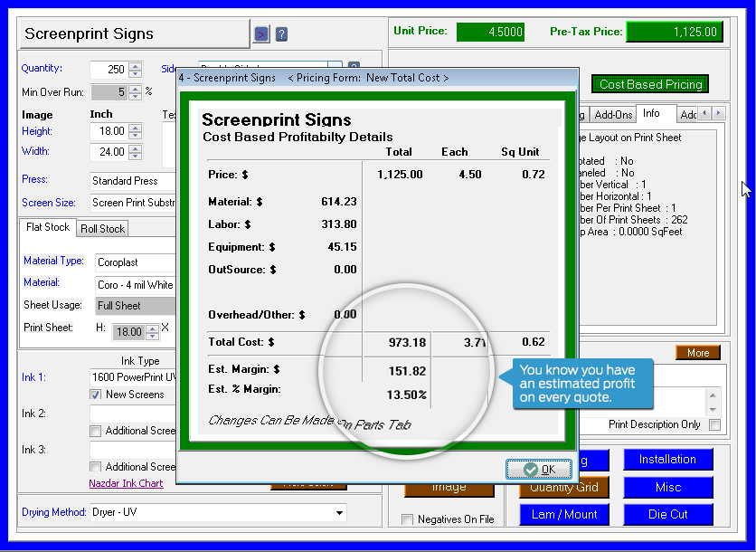Increase the Quantity spinner value
This screenshot has width=756, height=552.
tap(135, 65)
